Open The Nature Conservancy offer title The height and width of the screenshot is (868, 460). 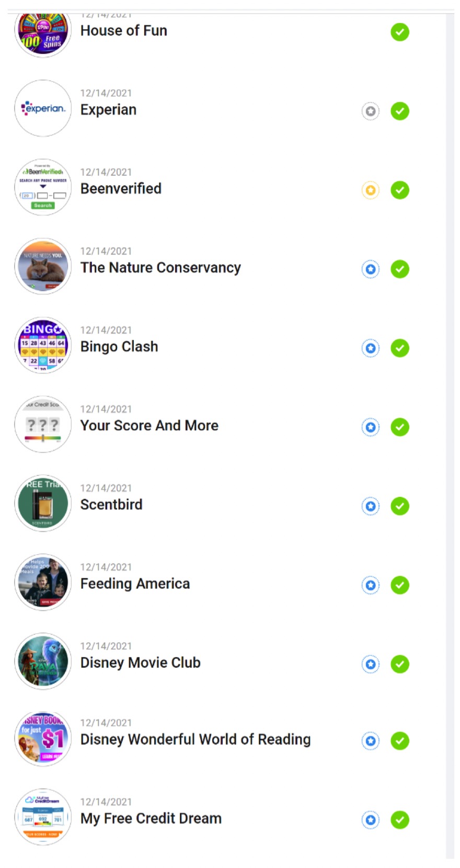point(160,268)
